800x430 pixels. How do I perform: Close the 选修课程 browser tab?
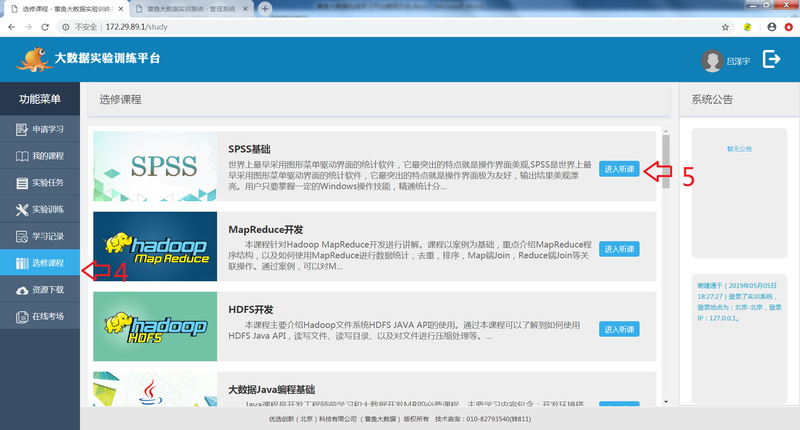coord(121,9)
